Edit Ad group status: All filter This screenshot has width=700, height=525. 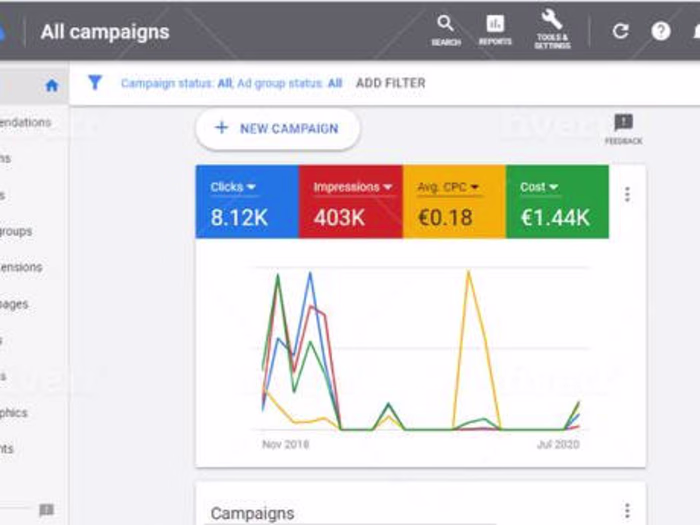[290, 83]
